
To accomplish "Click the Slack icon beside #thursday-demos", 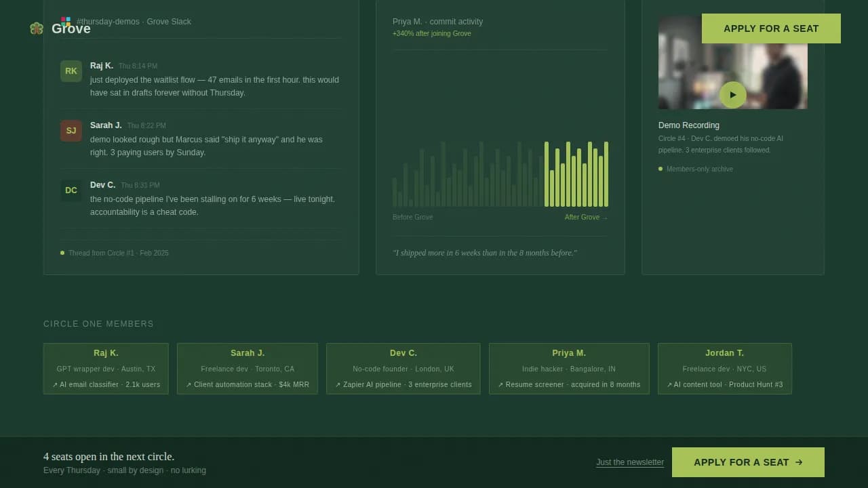I will (x=66, y=21).
